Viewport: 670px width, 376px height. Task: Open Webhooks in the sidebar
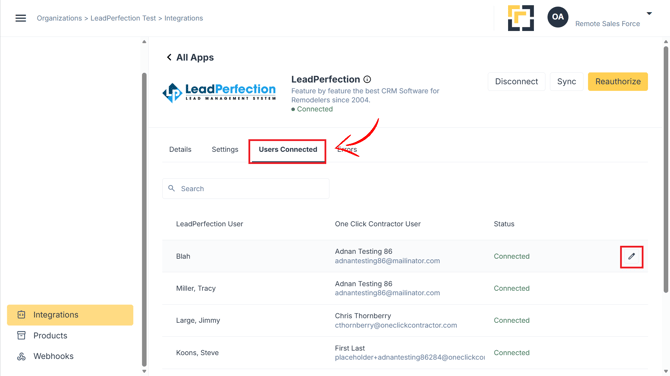[53, 356]
